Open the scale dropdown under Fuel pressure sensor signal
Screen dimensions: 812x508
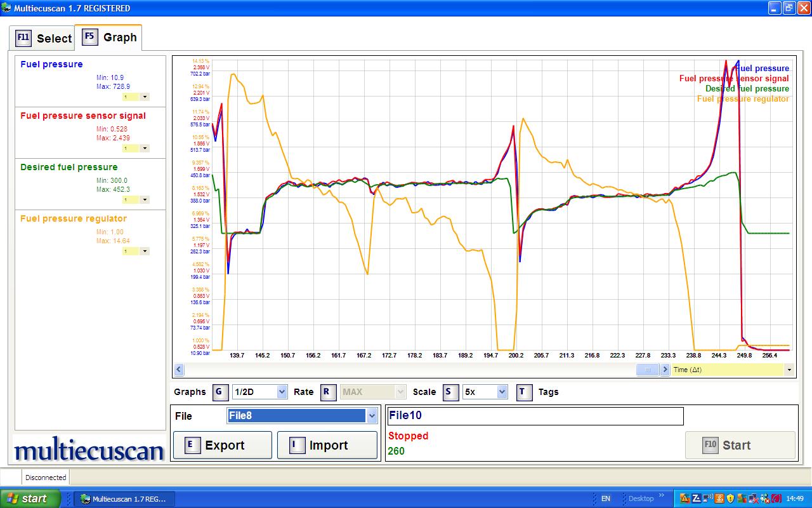coord(136,148)
